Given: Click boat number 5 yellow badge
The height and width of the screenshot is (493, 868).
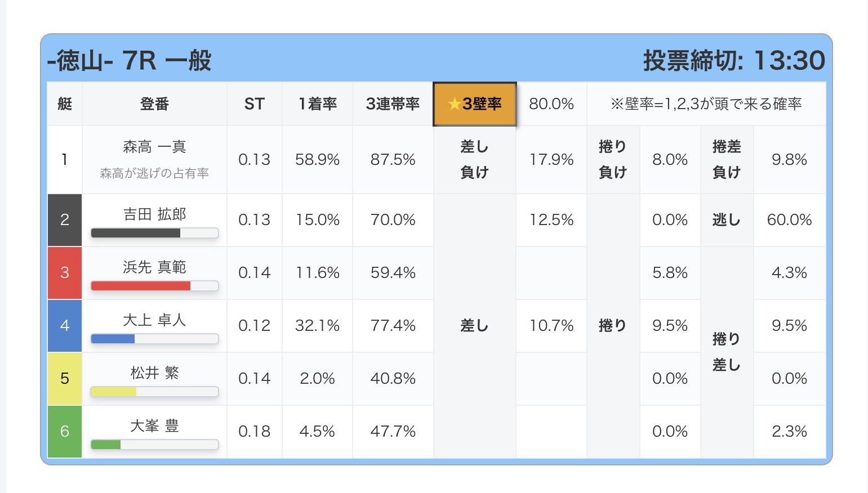Looking at the screenshot, I should coord(65,379).
